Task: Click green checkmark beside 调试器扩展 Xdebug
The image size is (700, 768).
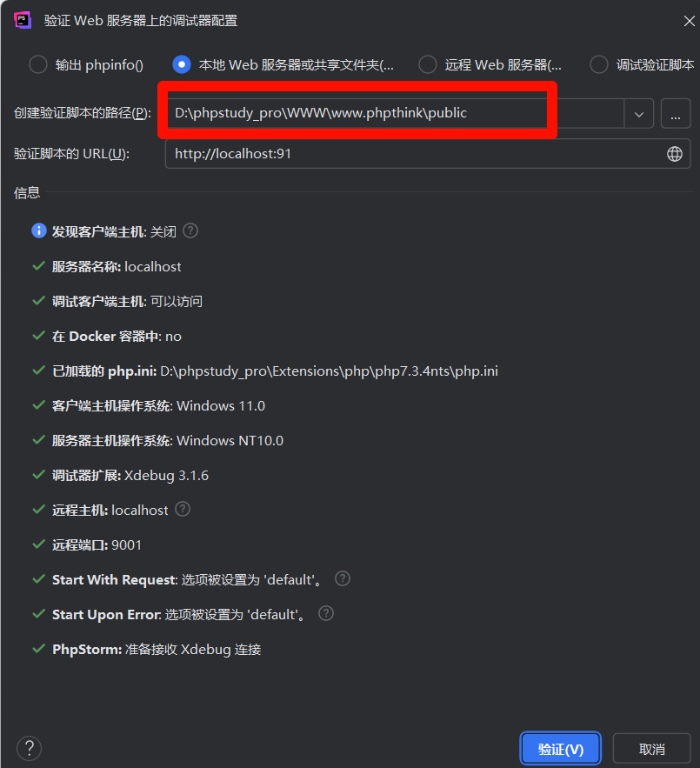Action: click(x=39, y=475)
